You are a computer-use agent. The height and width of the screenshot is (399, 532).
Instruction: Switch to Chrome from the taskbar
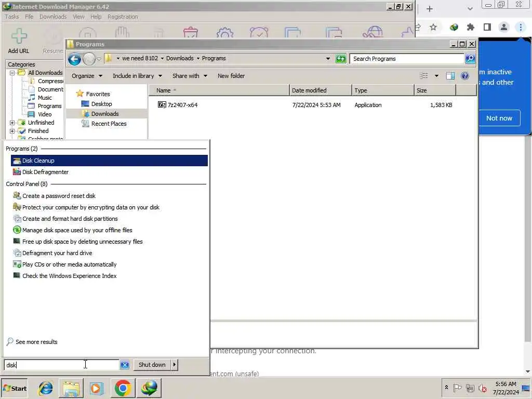(x=123, y=388)
